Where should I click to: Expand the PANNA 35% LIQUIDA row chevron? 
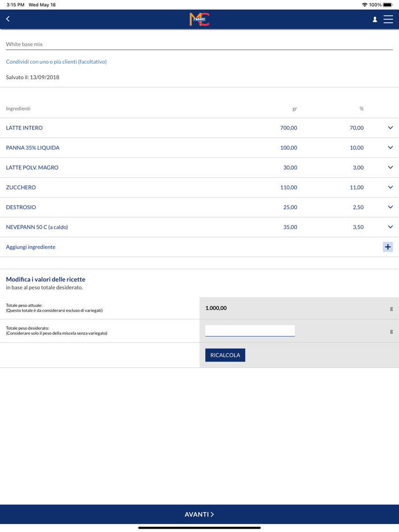click(390, 148)
